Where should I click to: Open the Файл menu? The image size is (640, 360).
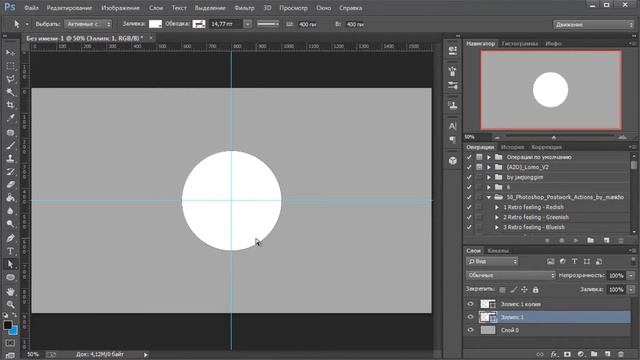click(x=31, y=8)
